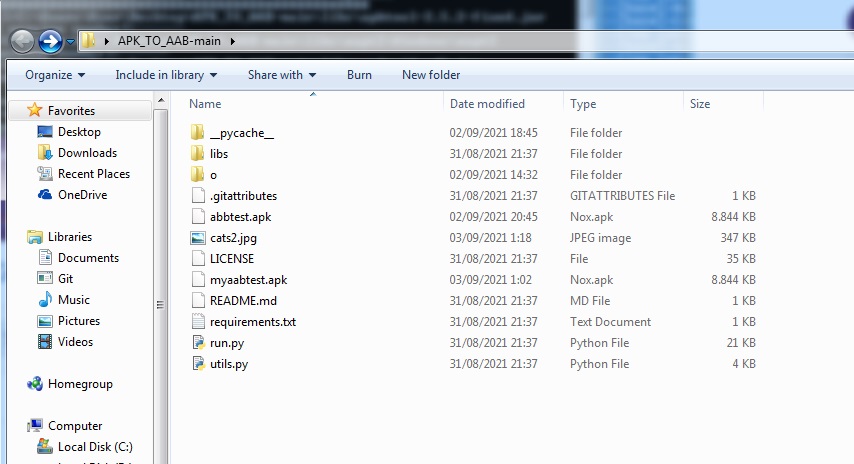The height and width of the screenshot is (464, 854).
Task: Select Recent Places label in Favorites
Action: tap(94, 174)
